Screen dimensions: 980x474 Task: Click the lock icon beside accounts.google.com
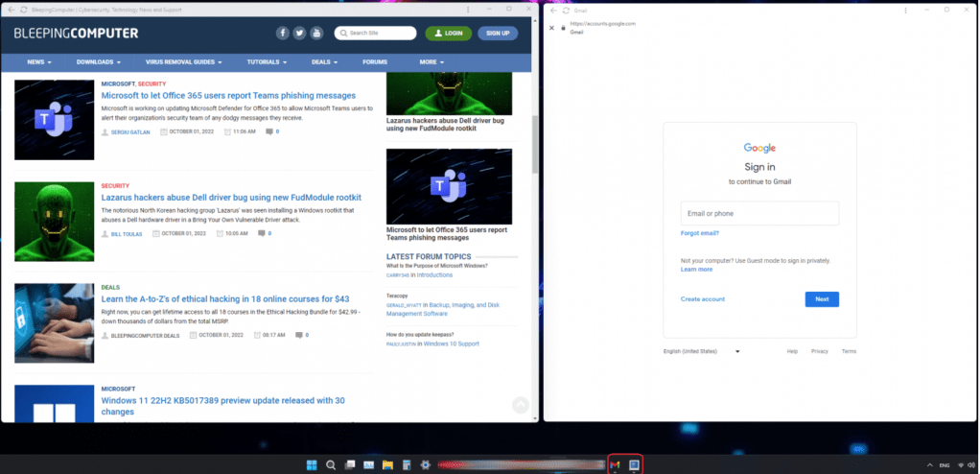(x=563, y=28)
